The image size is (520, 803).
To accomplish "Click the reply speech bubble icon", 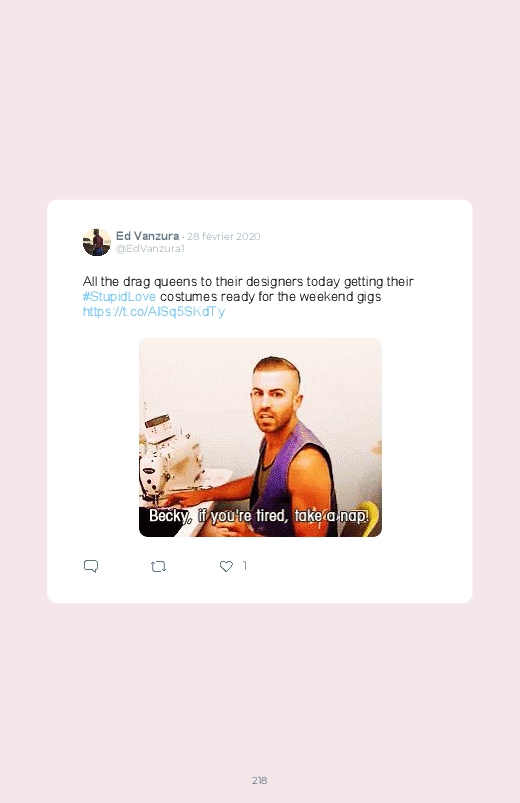I will (91, 566).
